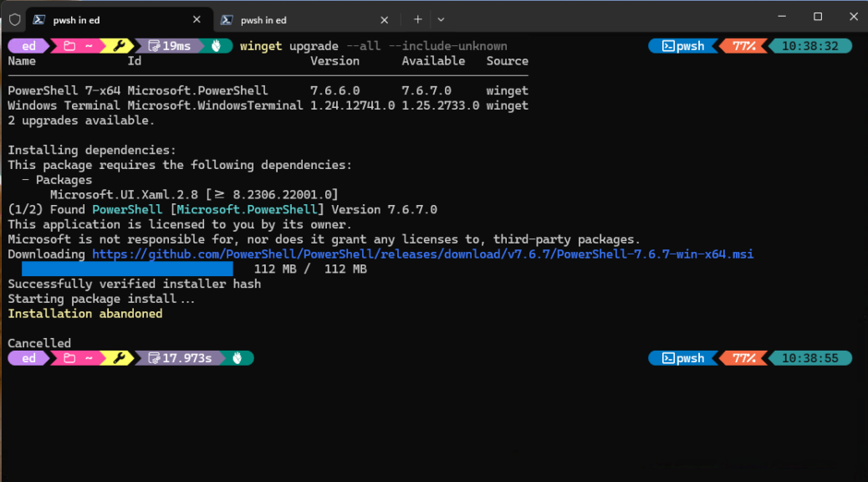The width and height of the screenshot is (868, 482).
Task: Close the first pwsh in ed tab
Action: click(x=197, y=20)
